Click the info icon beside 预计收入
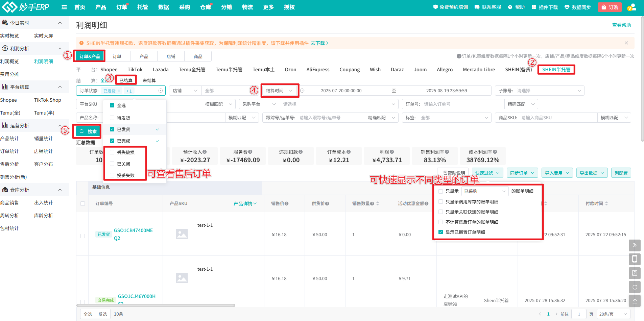The image size is (644, 321). pyautogui.click(x=205, y=152)
